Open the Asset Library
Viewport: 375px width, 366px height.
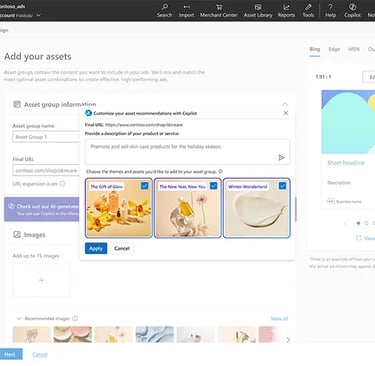pyautogui.click(x=258, y=10)
